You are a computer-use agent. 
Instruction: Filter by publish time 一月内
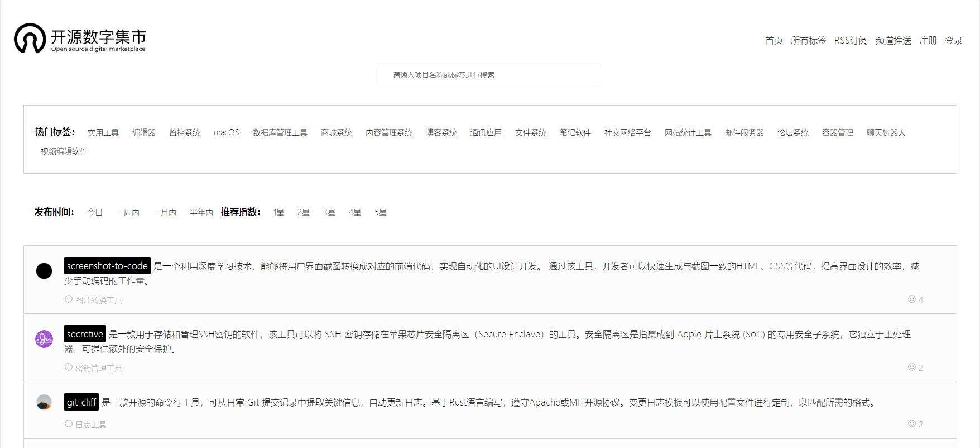165,212
